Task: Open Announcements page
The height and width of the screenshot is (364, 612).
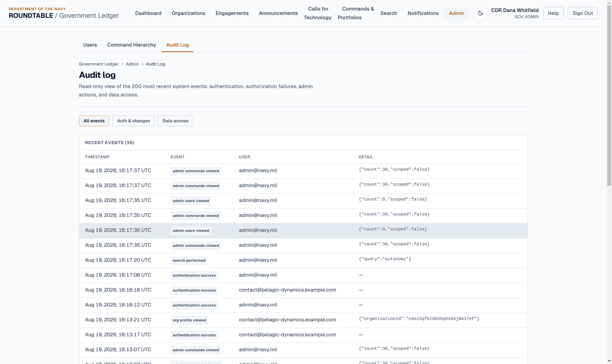Action: tap(278, 13)
